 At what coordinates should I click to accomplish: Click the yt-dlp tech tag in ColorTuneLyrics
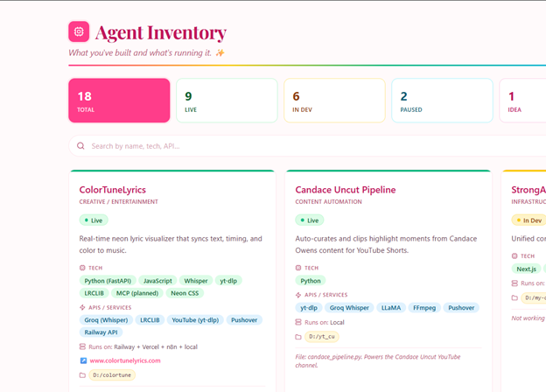tap(228, 281)
